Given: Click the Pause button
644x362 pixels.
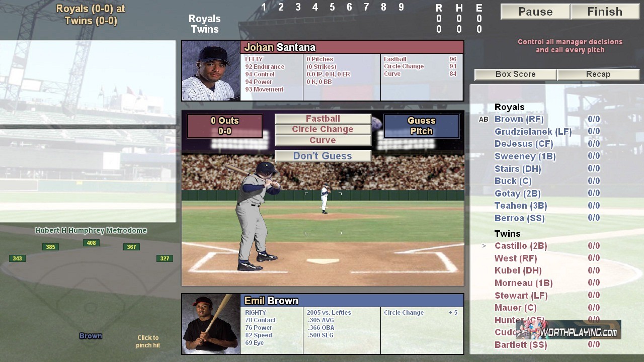Looking at the screenshot, I should click(x=535, y=12).
